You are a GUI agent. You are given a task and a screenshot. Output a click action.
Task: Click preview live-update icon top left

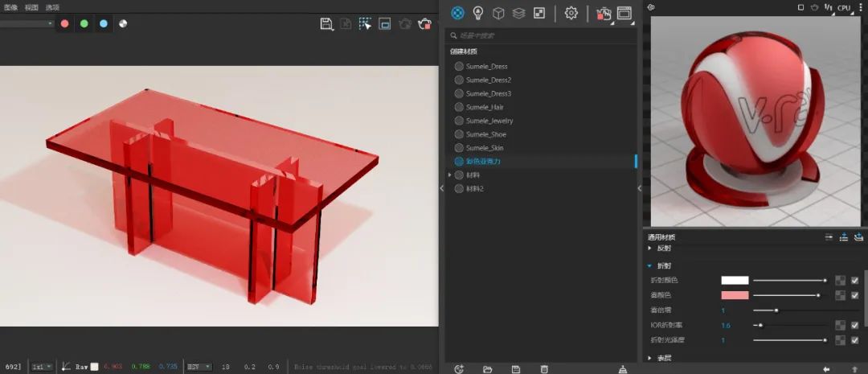(x=651, y=8)
